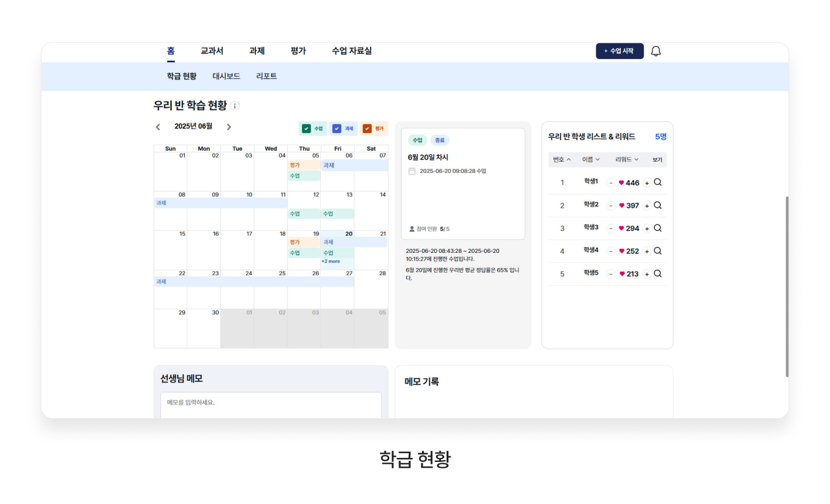This screenshot has height=504, width=830.
Task: Click magnifier icon for 학생1
Action: 658,182
